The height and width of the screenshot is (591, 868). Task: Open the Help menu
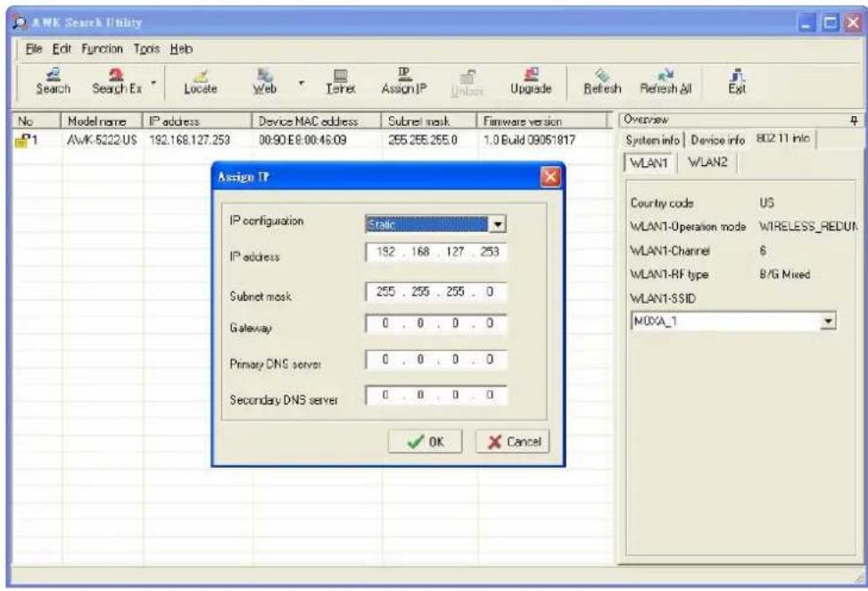(x=181, y=49)
